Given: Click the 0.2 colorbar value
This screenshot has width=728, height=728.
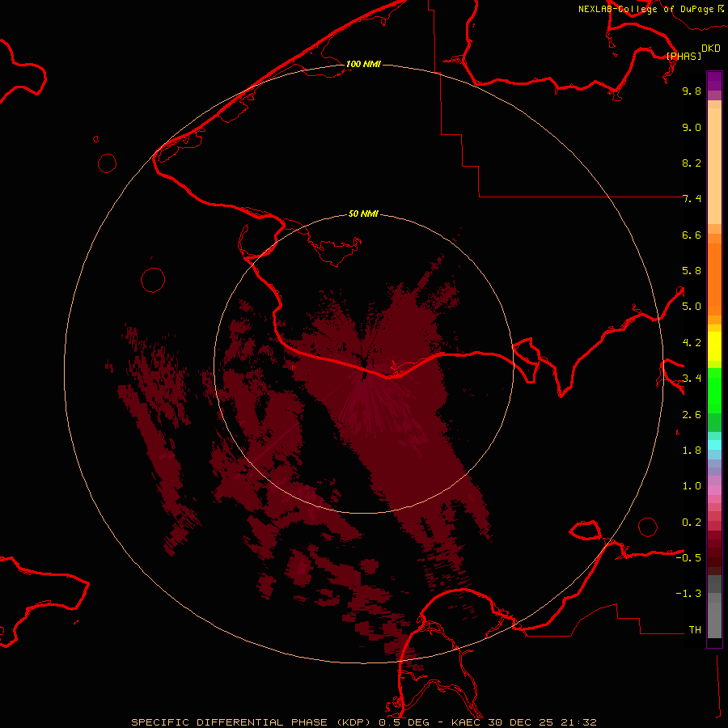Looking at the screenshot, I should pos(692,523).
